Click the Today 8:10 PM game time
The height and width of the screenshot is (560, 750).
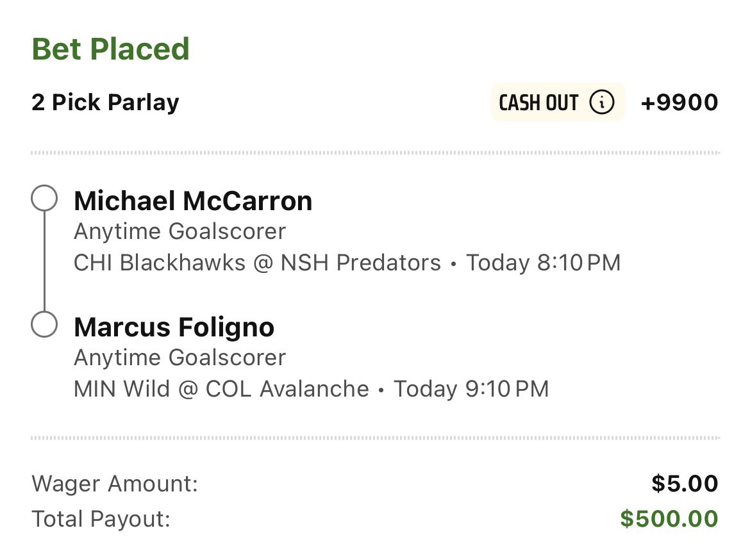[x=543, y=263]
